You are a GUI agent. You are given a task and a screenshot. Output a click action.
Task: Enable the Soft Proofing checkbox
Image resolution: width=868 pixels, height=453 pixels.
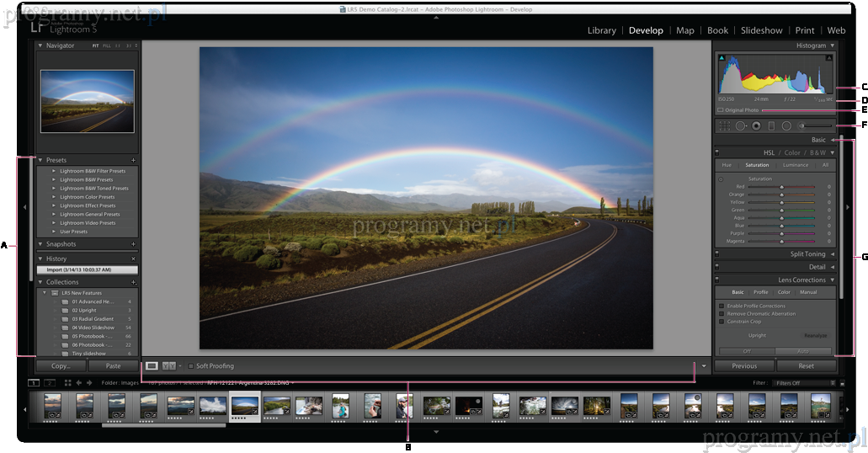[x=191, y=366]
